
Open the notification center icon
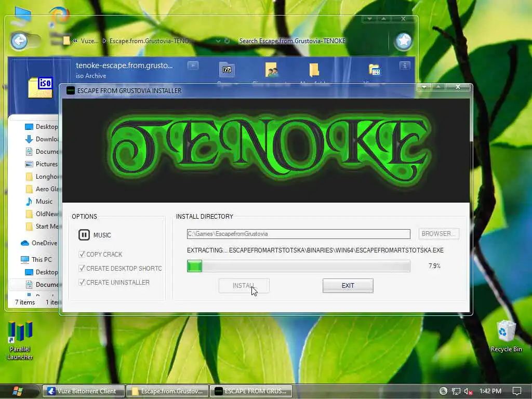click(x=517, y=391)
